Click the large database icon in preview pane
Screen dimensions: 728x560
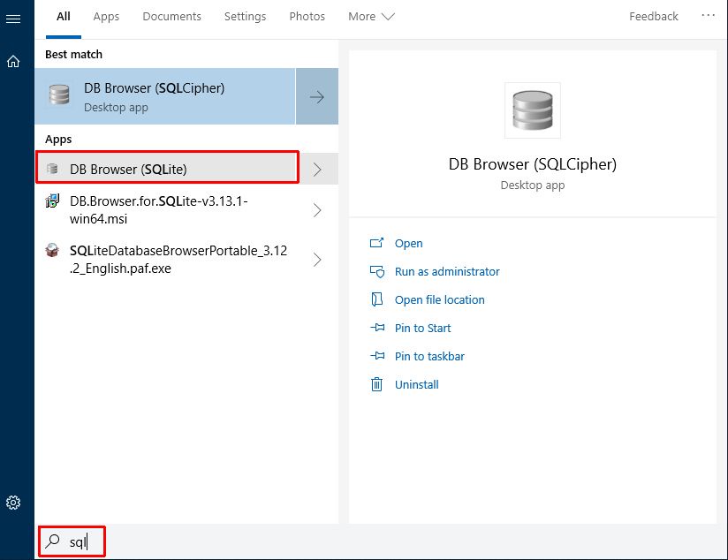point(533,110)
